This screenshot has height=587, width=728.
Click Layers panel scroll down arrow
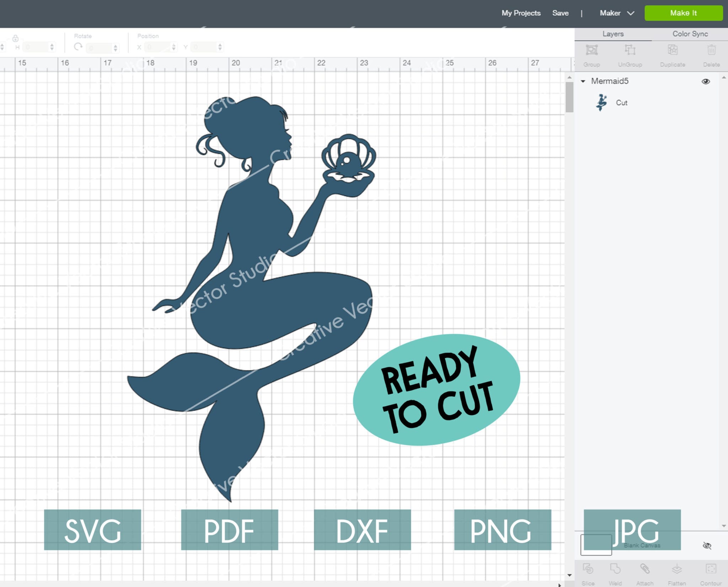724,526
